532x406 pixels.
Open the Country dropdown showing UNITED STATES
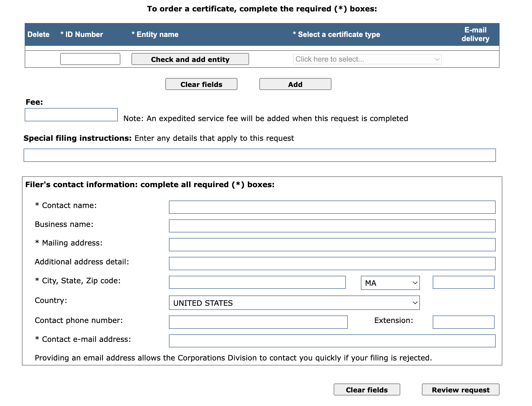294,303
